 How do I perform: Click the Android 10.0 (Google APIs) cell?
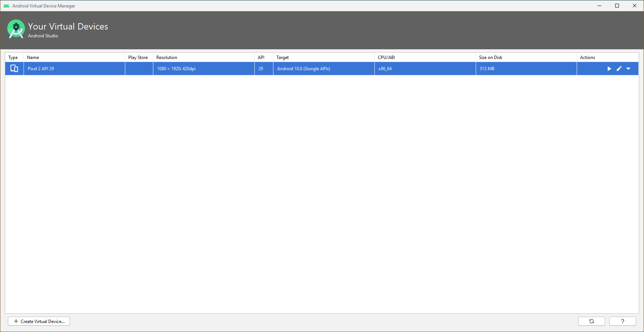coord(323,69)
